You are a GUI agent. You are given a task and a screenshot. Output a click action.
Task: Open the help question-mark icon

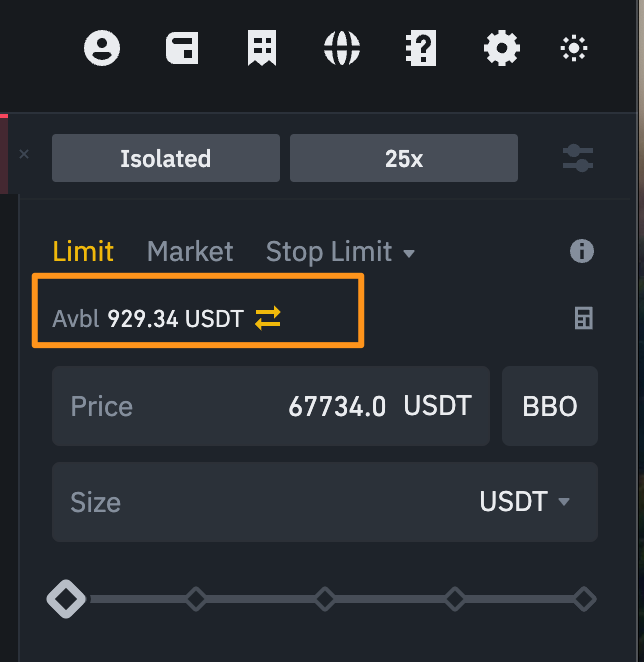point(421,48)
